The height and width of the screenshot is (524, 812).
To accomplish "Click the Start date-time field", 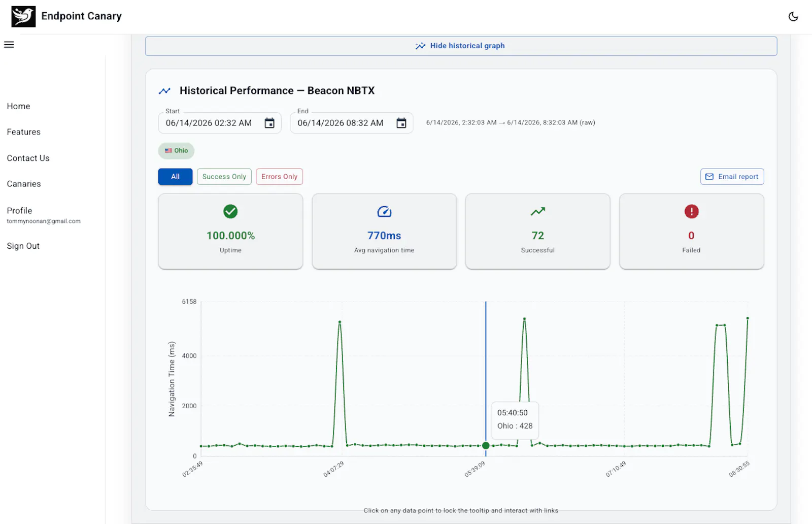I will tap(220, 123).
